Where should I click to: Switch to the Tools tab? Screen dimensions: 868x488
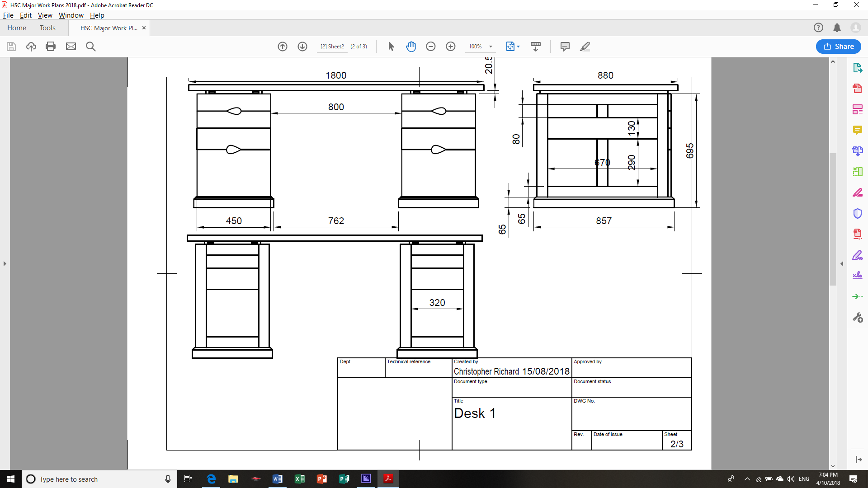point(47,28)
